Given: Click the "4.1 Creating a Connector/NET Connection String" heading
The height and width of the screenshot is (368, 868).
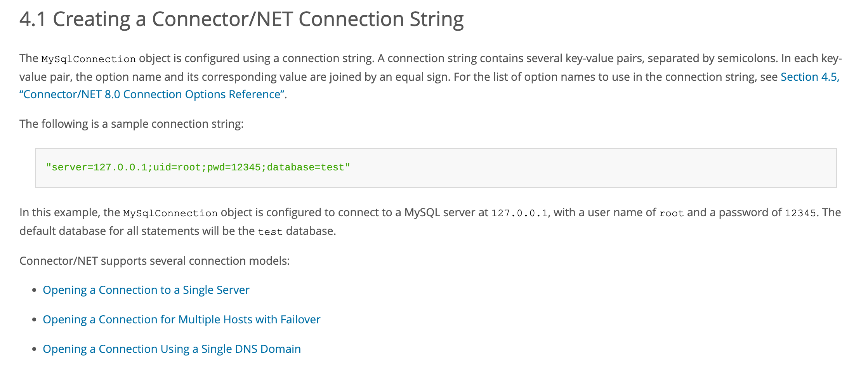Looking at the screenshot, I should (x=241, y=19).
